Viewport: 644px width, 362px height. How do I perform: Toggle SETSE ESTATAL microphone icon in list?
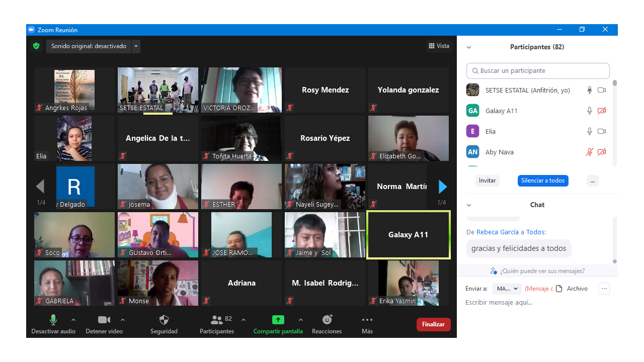tap(590, 90)
